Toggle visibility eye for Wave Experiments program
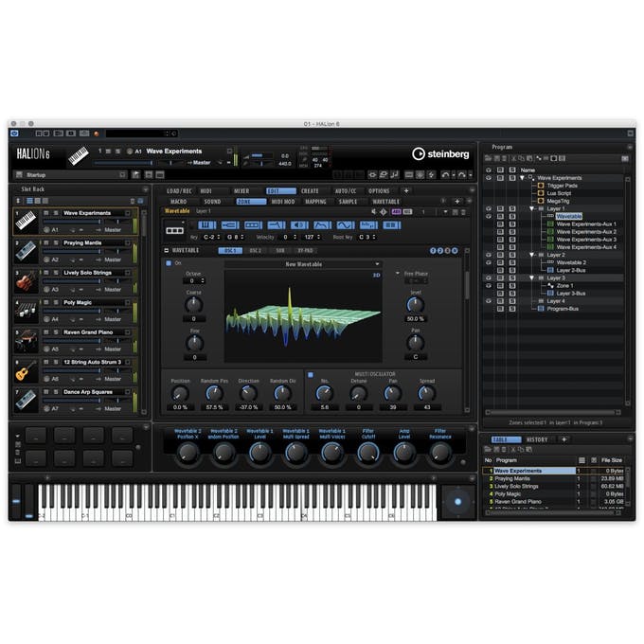Screen dimensions: 644x644 pos(489,178)
